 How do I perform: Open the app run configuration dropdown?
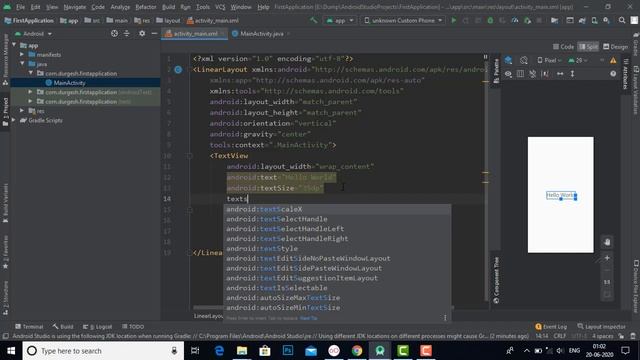click(x=340, y=20)
